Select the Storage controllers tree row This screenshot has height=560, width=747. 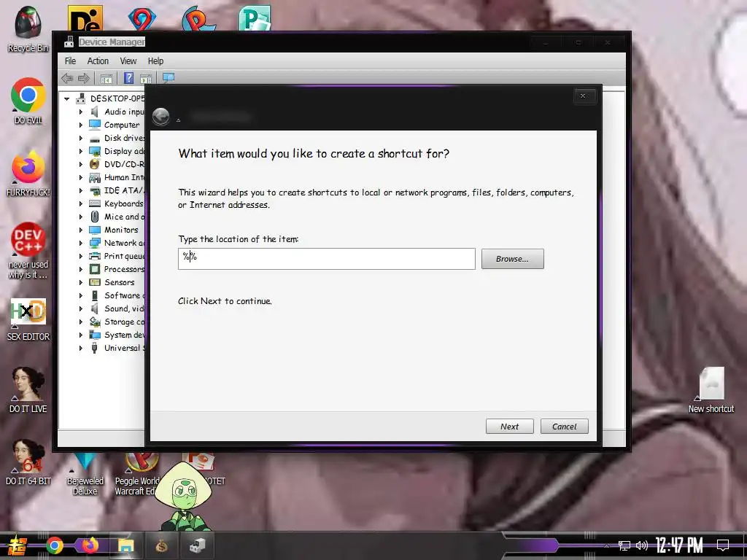pos(116,322)
